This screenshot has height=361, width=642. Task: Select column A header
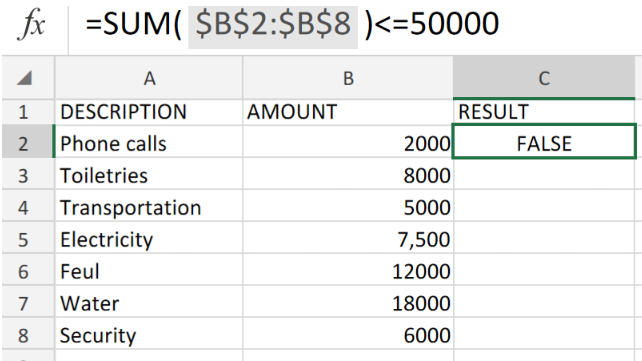click(149, 78)
